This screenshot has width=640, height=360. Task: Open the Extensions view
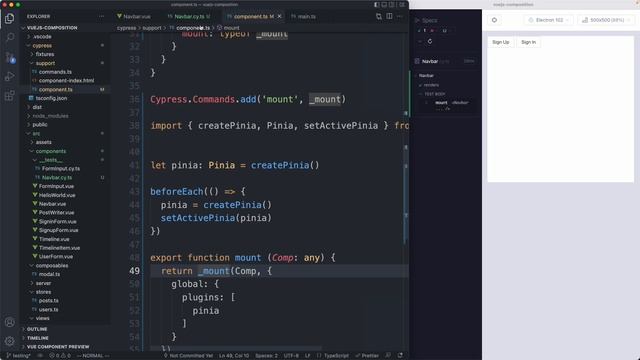point(9,96)
